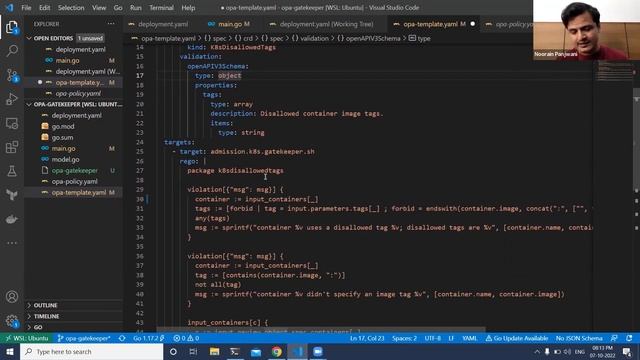
Task: Change the LF end of line sequence
Action: (451, 338)
